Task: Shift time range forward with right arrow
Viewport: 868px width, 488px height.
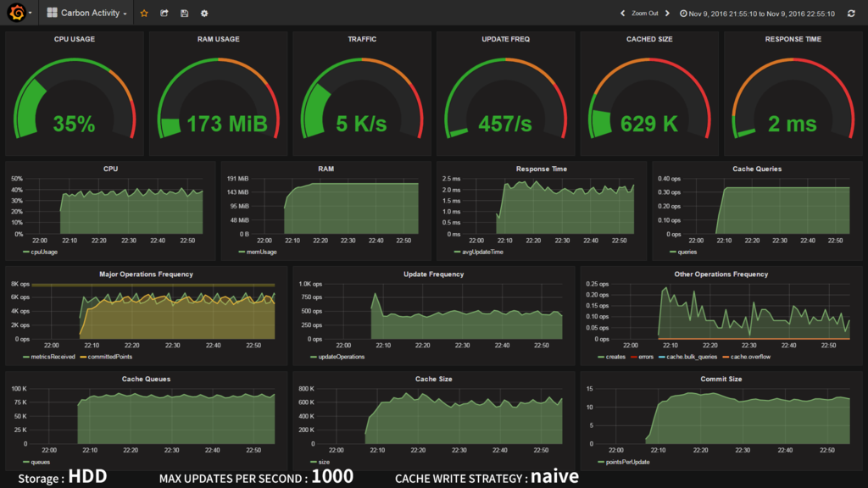Action: pyautogui.click(x=667, y=14)
